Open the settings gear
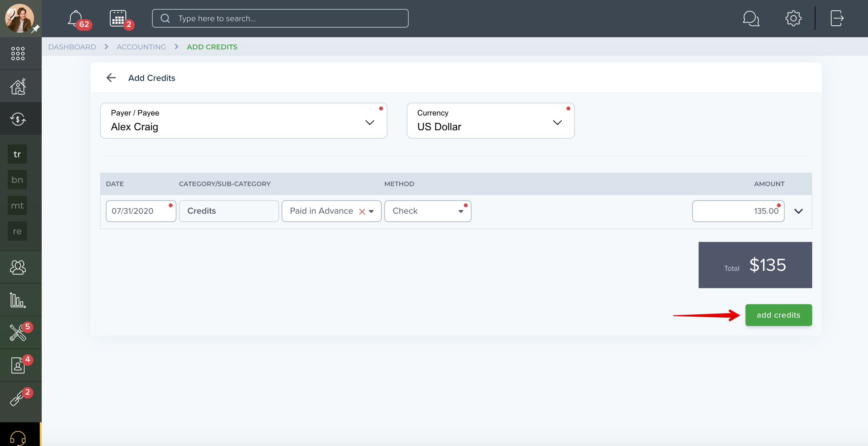 pos(793,18)
